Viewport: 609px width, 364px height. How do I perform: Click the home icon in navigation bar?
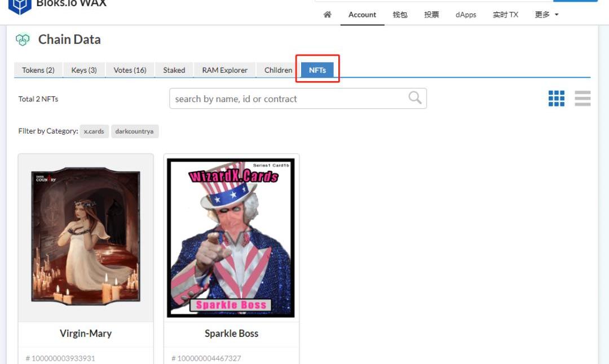click(x=327, y=15)
